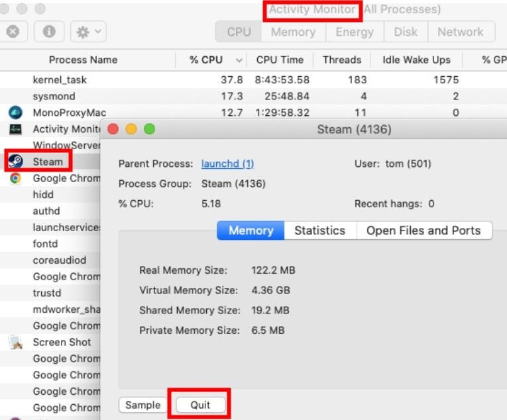Sort by CPU Time column header
Screen dimensions: 507x420
(280, 60)
